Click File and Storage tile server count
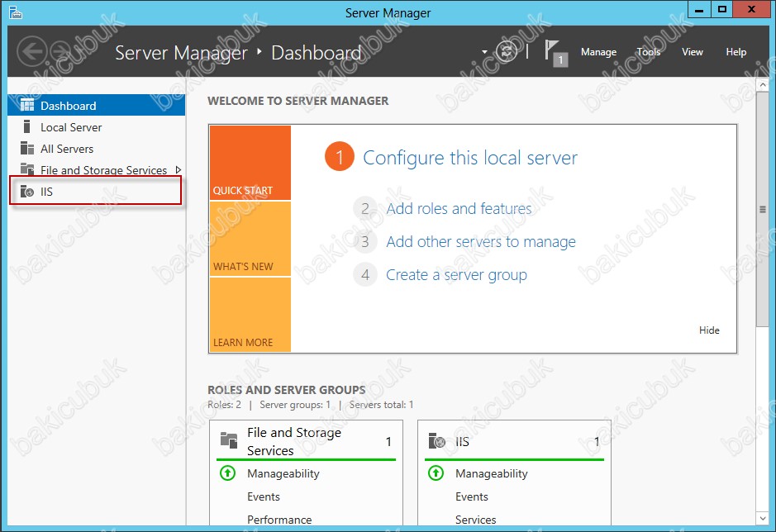The width and height of the screenshot is (776, 532). [388, 441]
